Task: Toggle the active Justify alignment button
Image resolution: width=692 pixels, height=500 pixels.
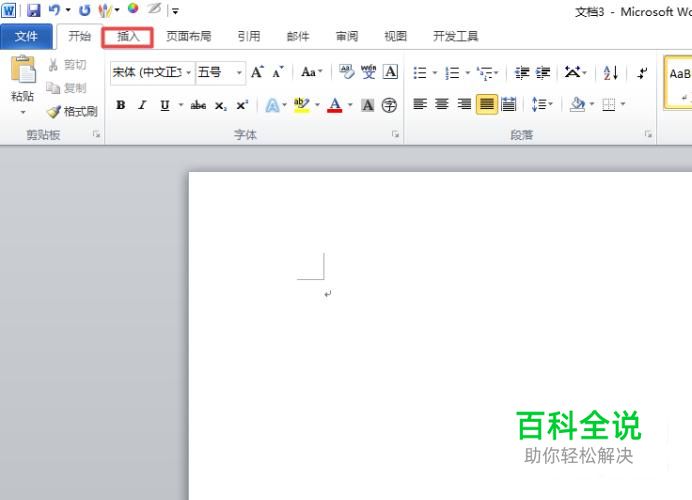Action: [x=487, y=104]
